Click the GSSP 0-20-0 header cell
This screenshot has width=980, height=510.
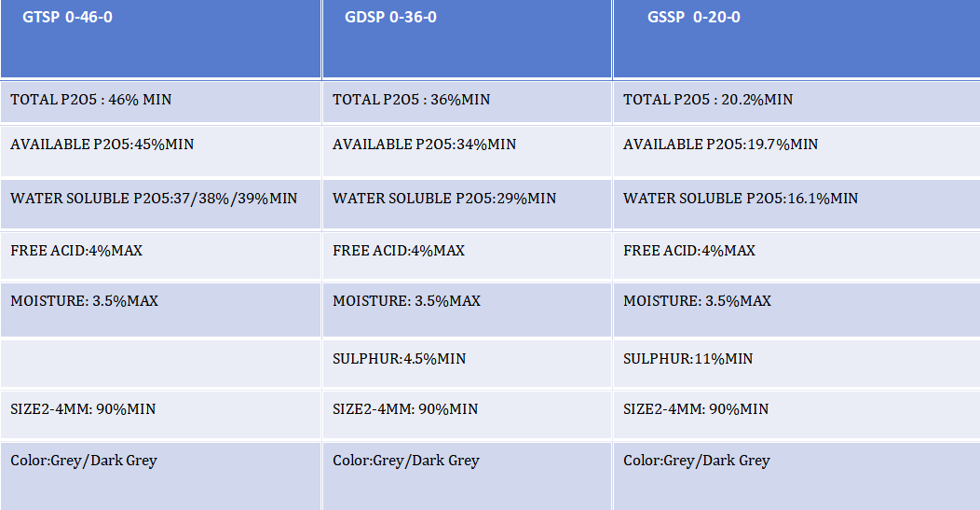pos(796,39)
